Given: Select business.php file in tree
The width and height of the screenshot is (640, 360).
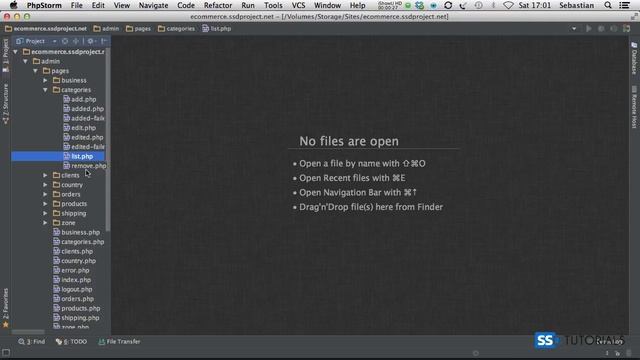Looking at the screenshot, I should pos(76,232).
